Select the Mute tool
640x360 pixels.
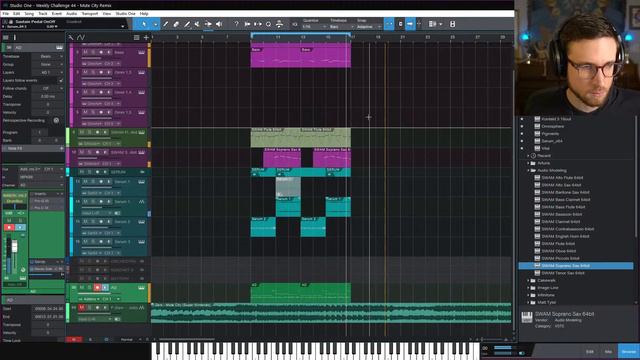(197, 24)
